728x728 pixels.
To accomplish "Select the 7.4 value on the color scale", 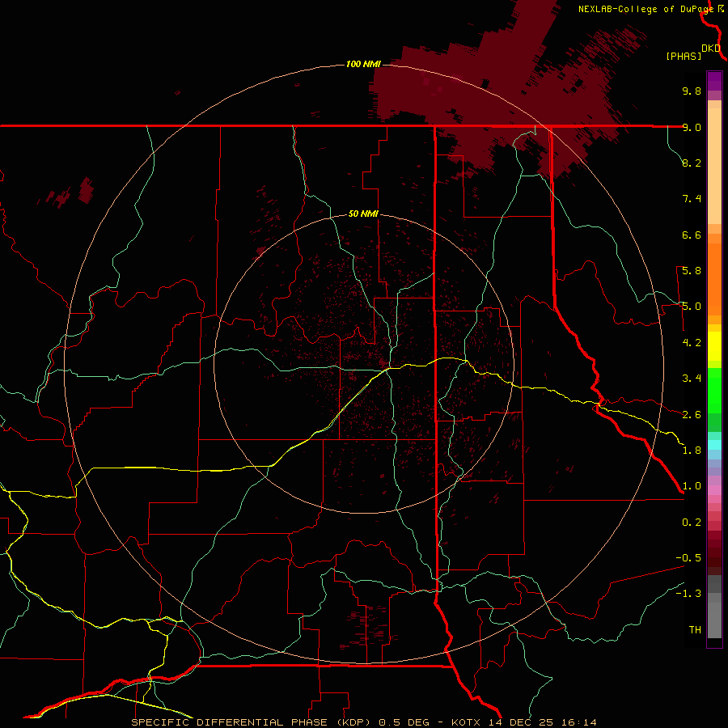I will click(692, 199).
